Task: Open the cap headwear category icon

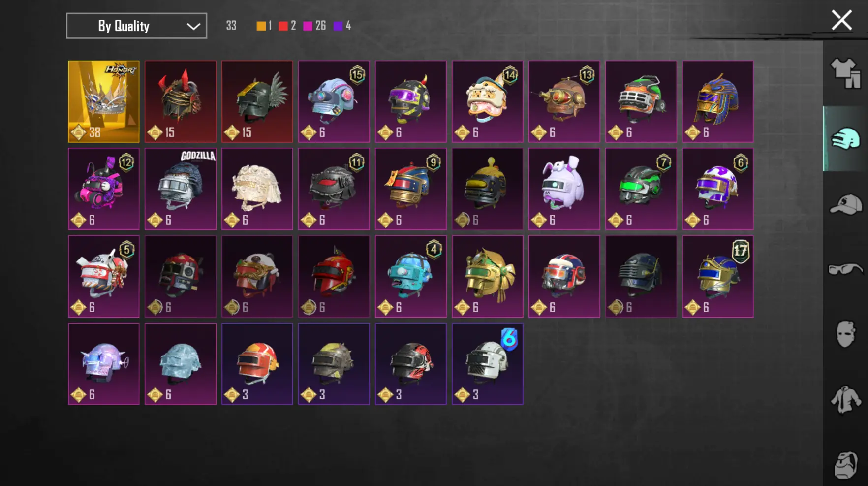Action: click(845, 204)
